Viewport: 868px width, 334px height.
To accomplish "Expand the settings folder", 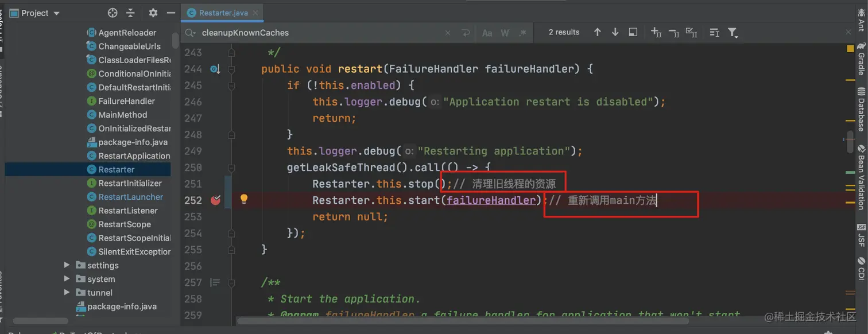I will [x=67, y=265].
